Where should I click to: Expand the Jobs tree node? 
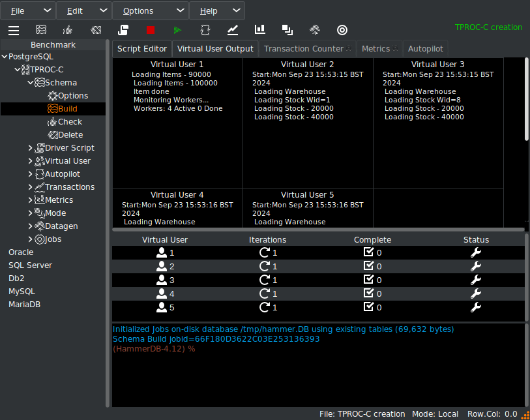point(31,239)
